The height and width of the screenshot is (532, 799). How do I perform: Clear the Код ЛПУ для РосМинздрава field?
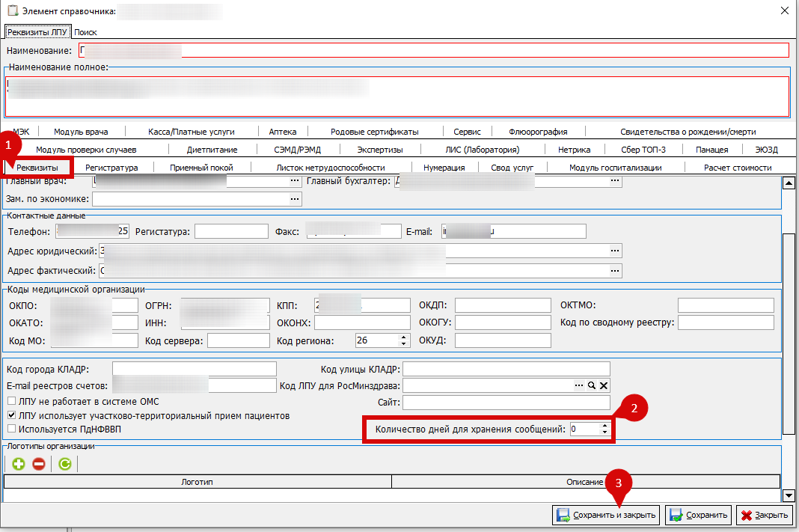point(604,386)
